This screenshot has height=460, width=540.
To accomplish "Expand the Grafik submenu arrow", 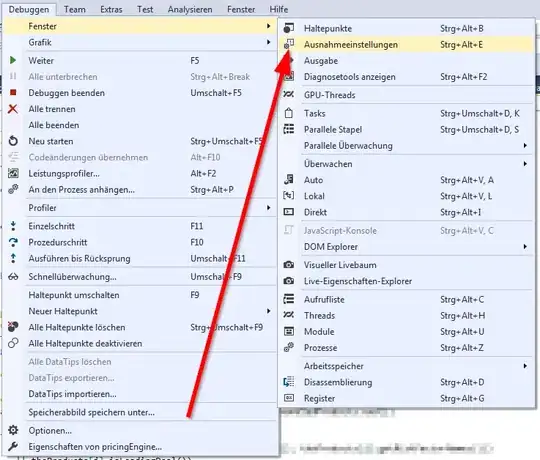I will [268, 42].
